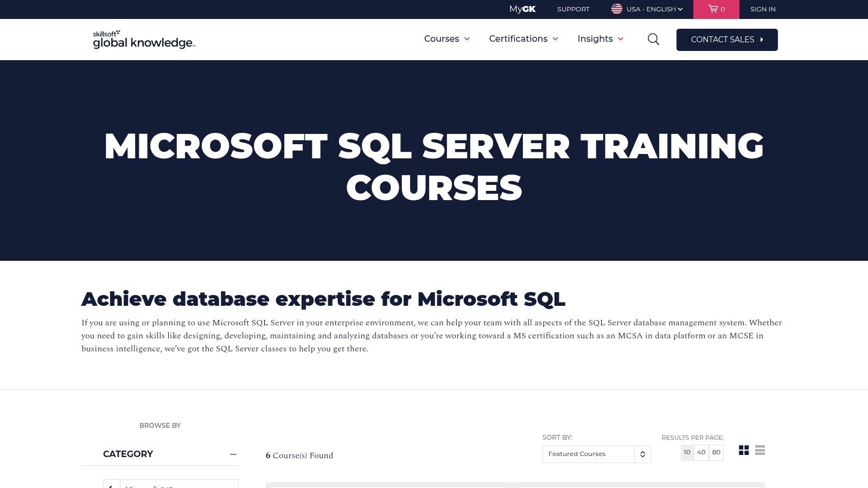
Task: Open USA - English language selector
Action: point(647,9)
